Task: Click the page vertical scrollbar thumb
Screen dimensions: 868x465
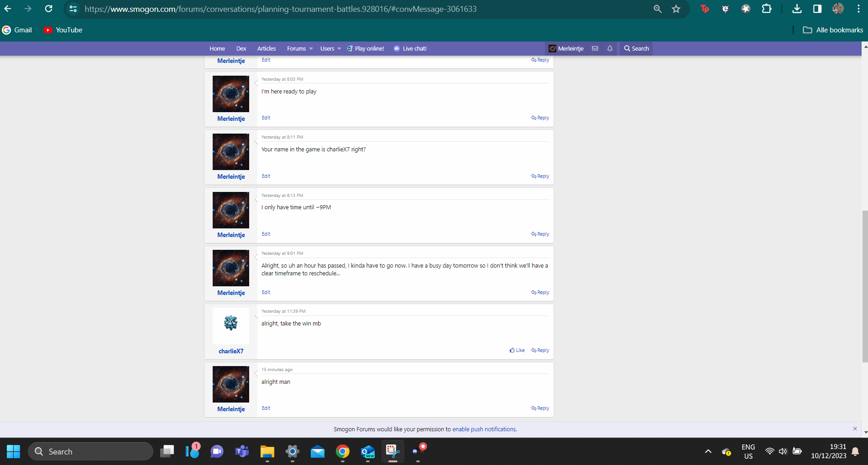Action: tap(864, 286)
